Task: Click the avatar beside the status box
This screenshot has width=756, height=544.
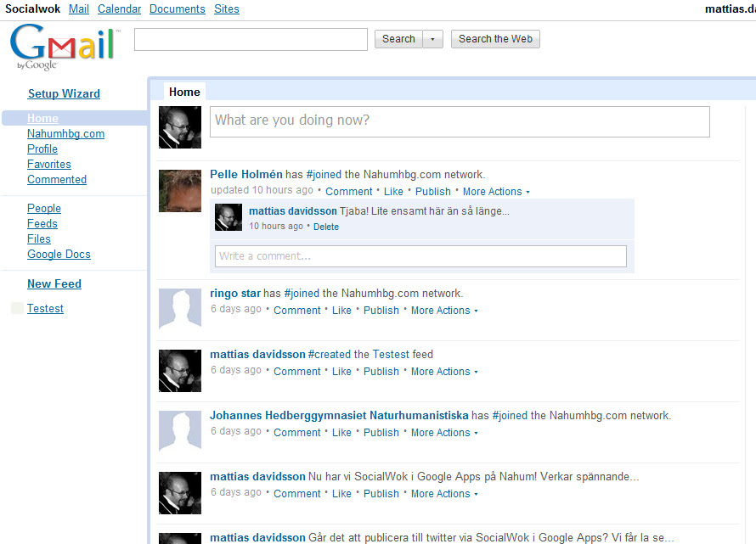Action: (x=180, y=127)
